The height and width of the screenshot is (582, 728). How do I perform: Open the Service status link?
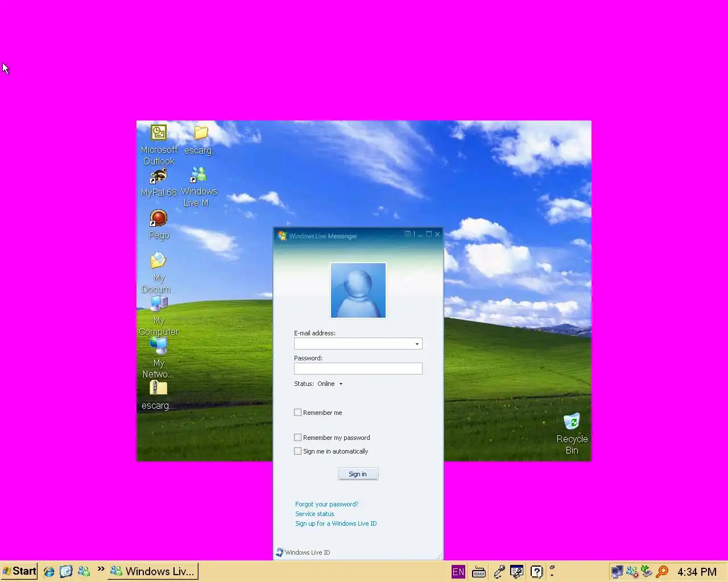(315, 514)
